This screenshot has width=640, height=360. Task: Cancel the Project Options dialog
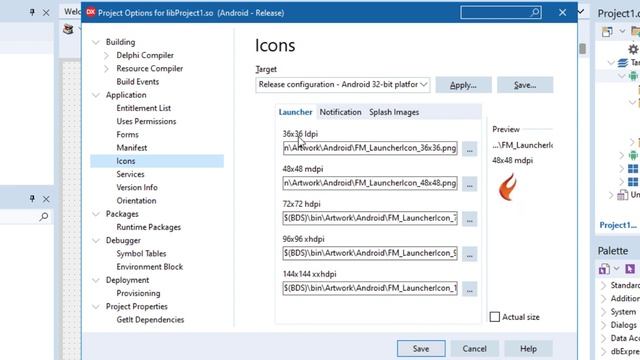click(x=474, y=349)
